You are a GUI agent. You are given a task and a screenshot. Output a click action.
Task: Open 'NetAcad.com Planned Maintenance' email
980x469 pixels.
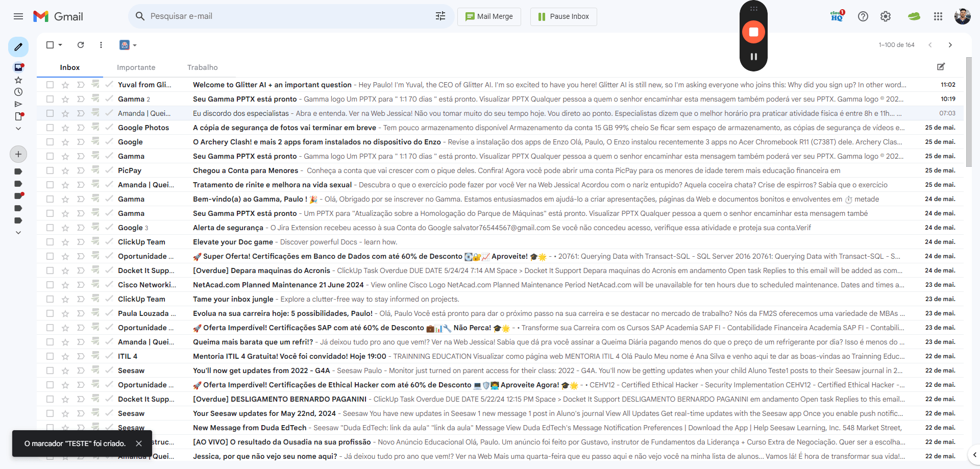(500, 285)
